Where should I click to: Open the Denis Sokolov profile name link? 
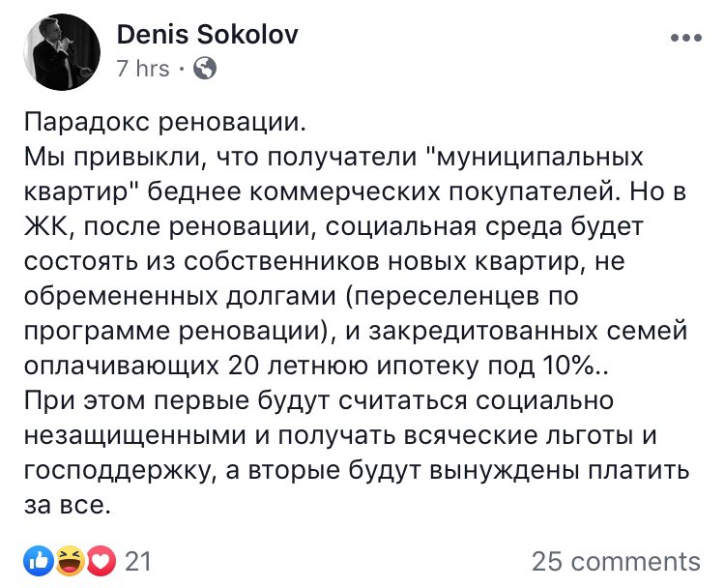207,36
